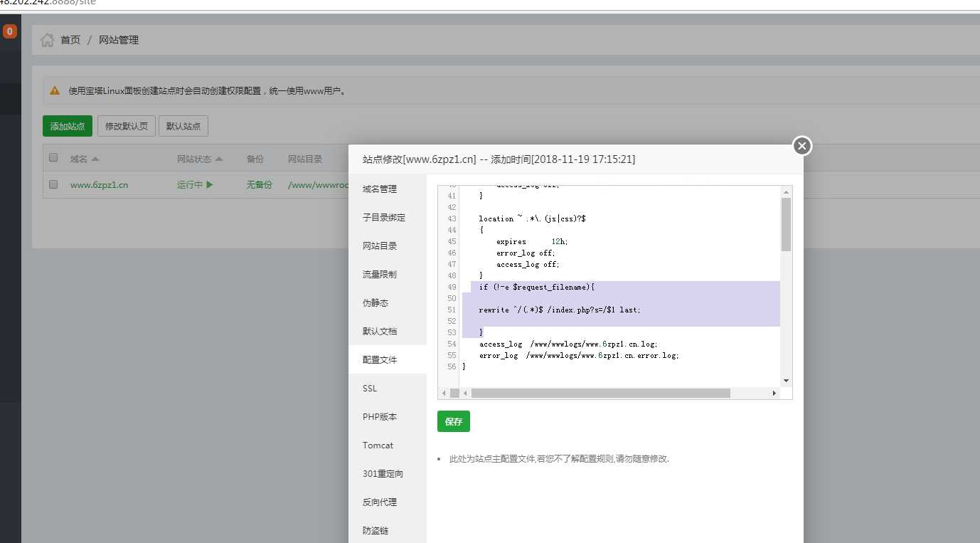980x543 pixels.
Task: Click the 网站目录 column header
Action: (305, 159)
